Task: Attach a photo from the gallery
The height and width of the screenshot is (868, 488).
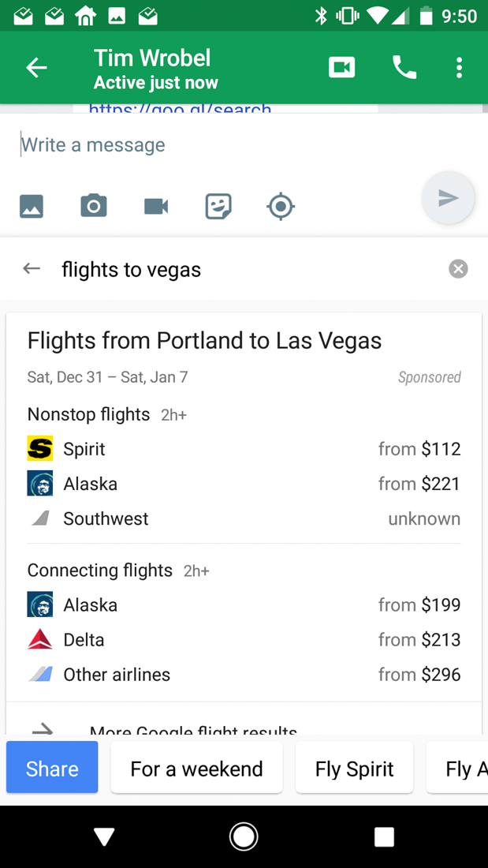Action: (32, 207)
